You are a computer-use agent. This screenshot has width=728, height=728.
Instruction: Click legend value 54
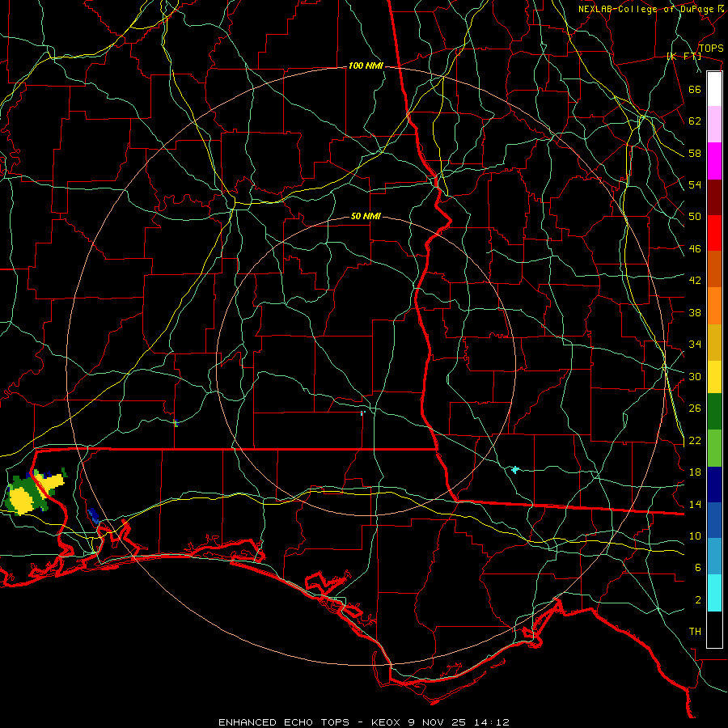click(695, 184)
